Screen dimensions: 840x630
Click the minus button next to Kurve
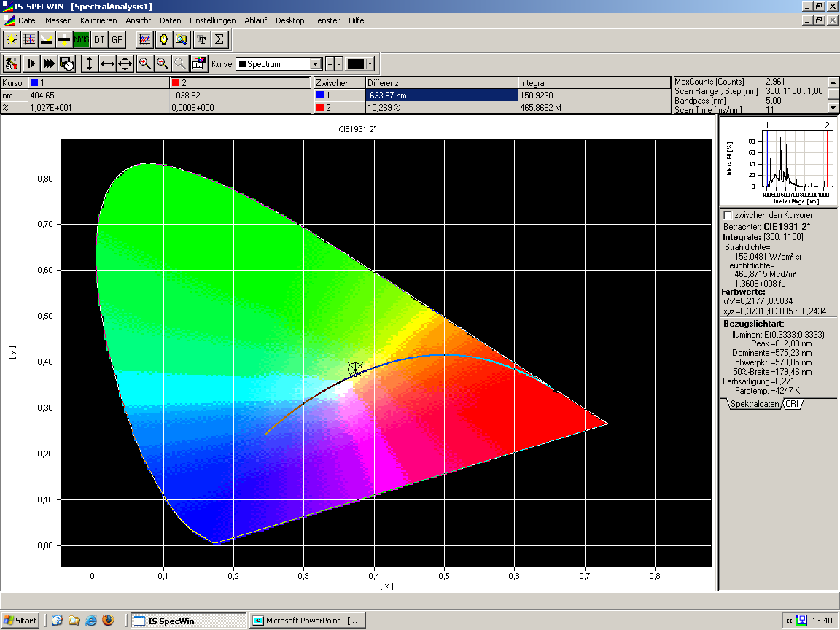(338, 64)
